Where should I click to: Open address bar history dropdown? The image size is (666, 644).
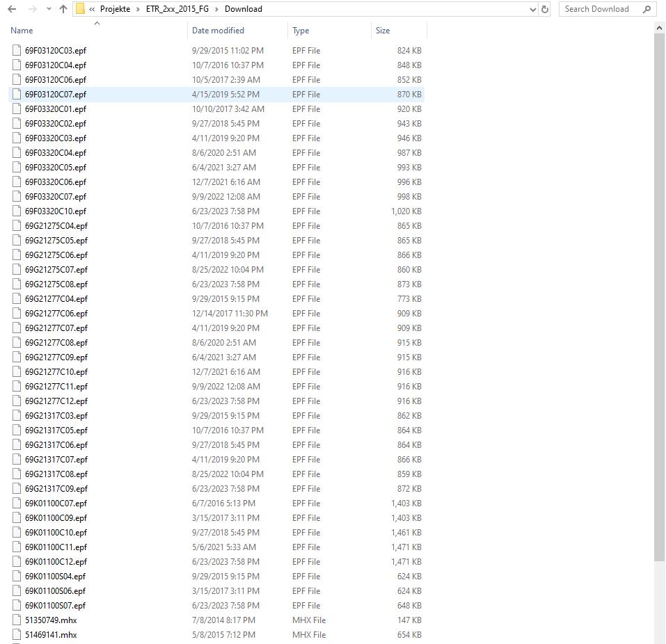tap(532, 9)
